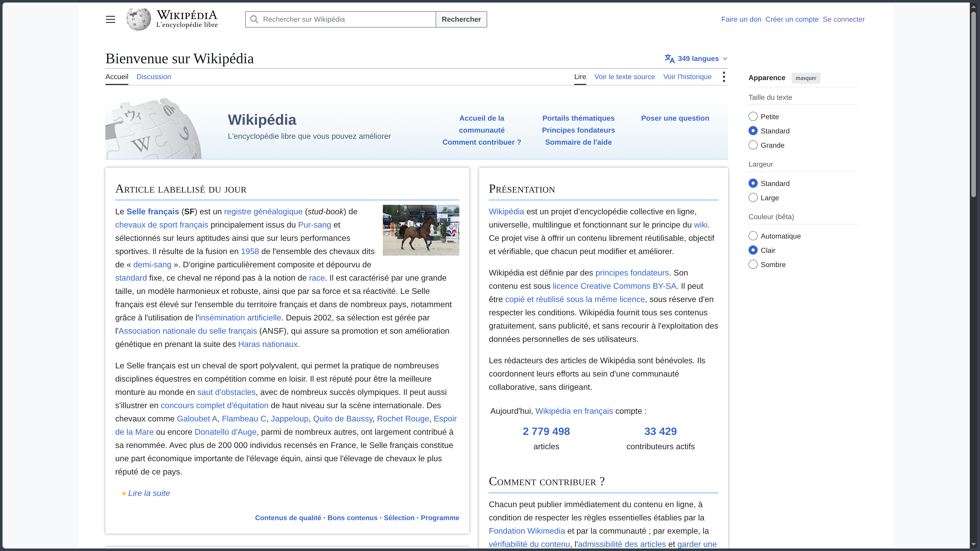The image size is (980, 551).
Task: Select the Lire tab
Action: tap(580, 77)
